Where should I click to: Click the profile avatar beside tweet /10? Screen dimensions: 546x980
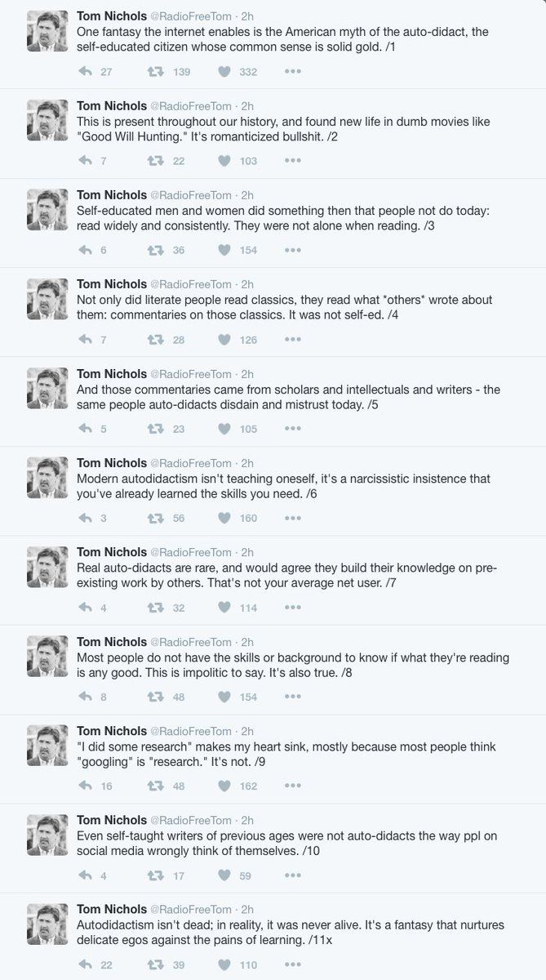47,835
